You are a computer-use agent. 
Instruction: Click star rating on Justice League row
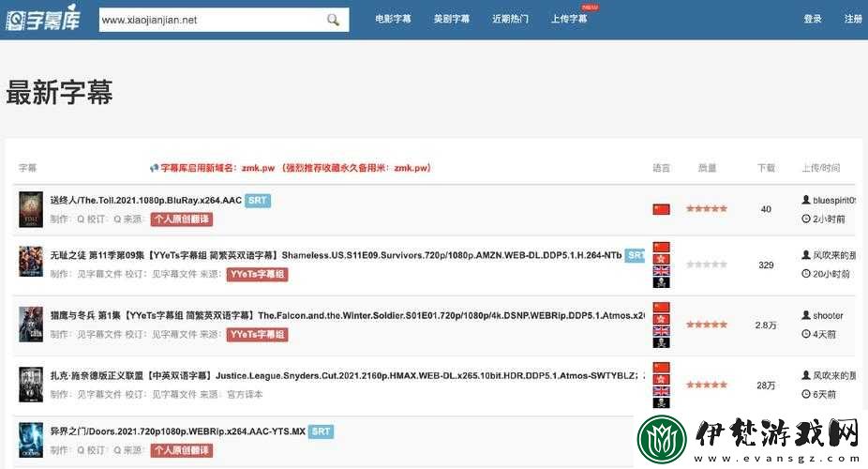pyautogui.click(x=707, y=385)
